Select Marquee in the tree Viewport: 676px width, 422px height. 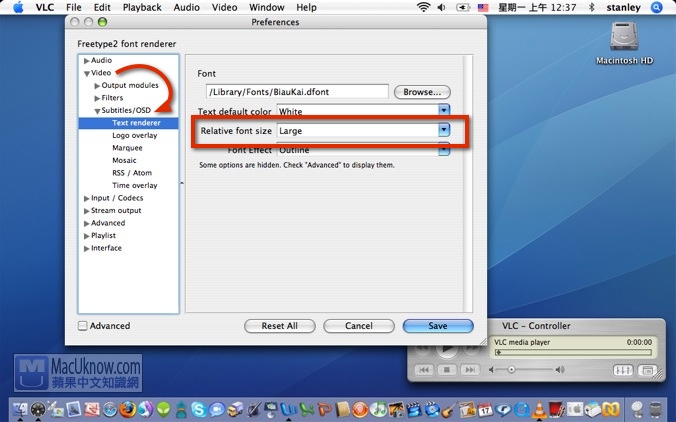tap(127, 148)
